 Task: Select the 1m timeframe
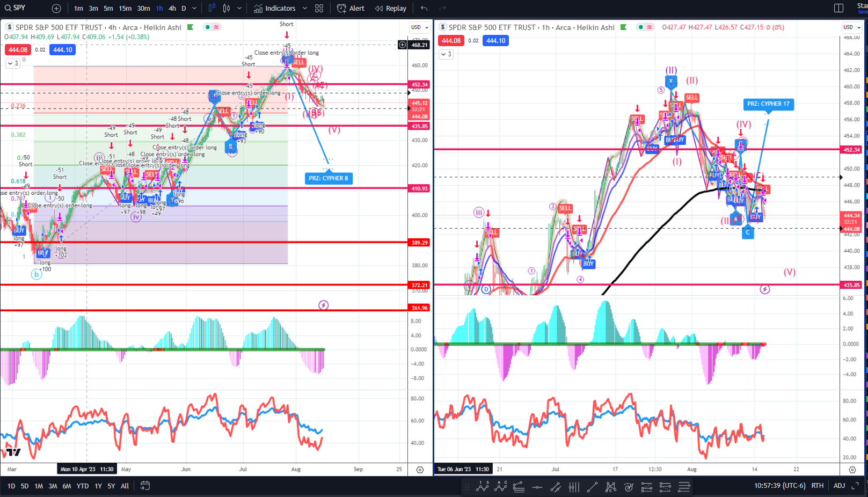[78, 9]
